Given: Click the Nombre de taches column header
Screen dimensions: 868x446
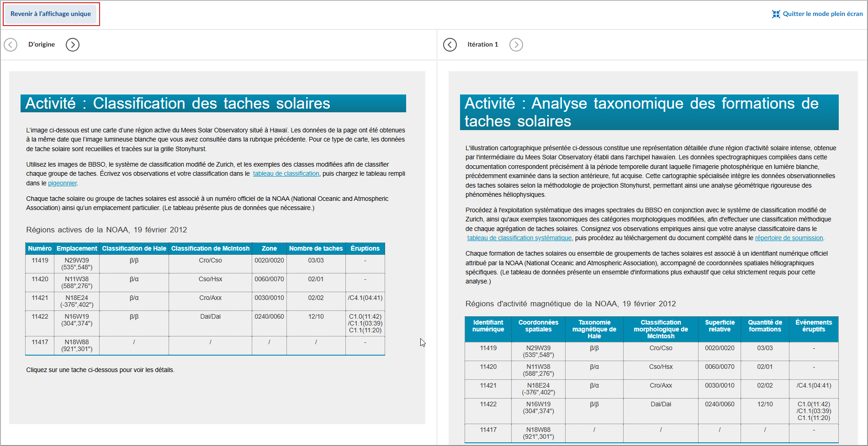Looking at the screenshot, I should point(316,248).
